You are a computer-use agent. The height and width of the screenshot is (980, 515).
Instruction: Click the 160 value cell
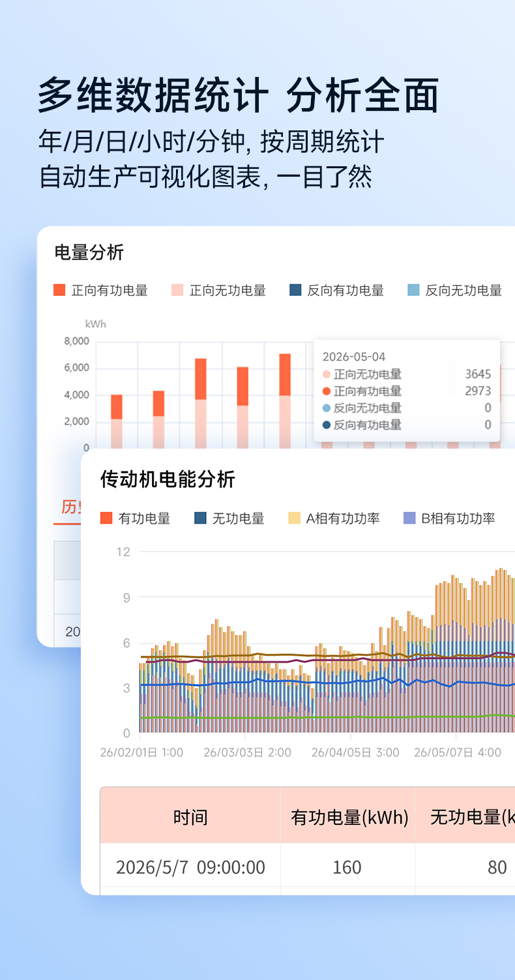pos(347,867)
